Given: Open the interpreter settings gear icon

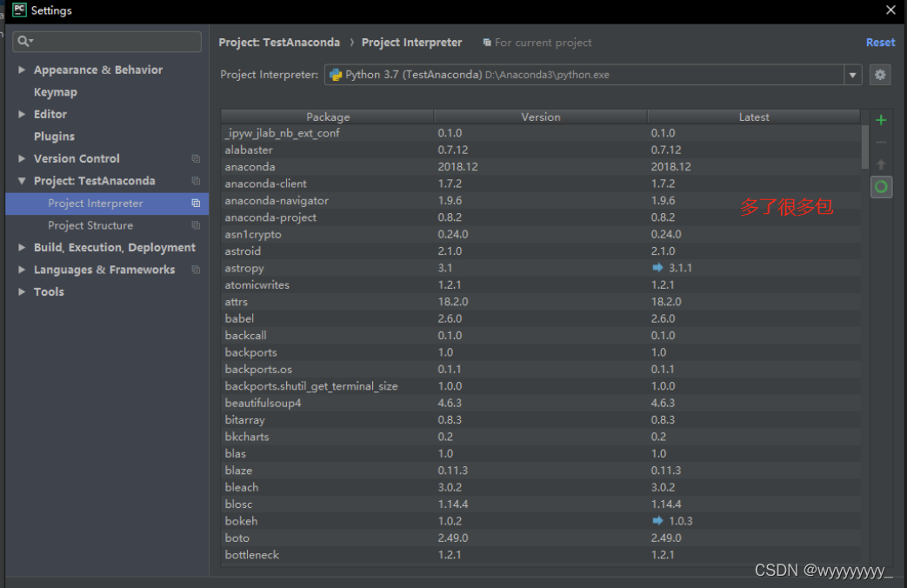Looking at the screenshot, I should [x=880, y=75].
